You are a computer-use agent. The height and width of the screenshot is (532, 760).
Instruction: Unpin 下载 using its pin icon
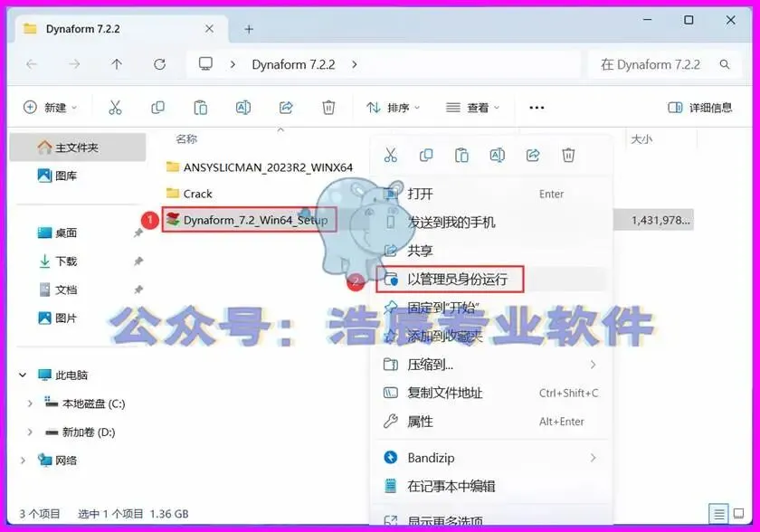[x=138, y=261]
